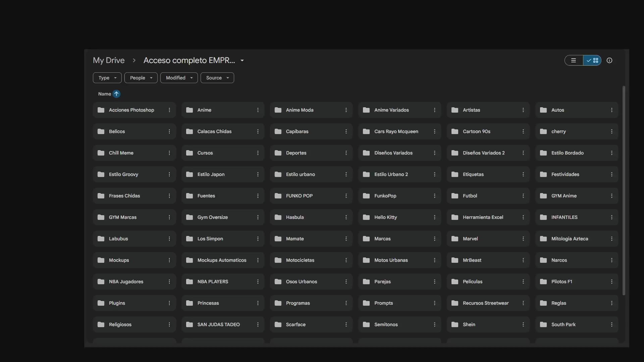Open more actions for Acciones Photoshop

tap(169, 110)
